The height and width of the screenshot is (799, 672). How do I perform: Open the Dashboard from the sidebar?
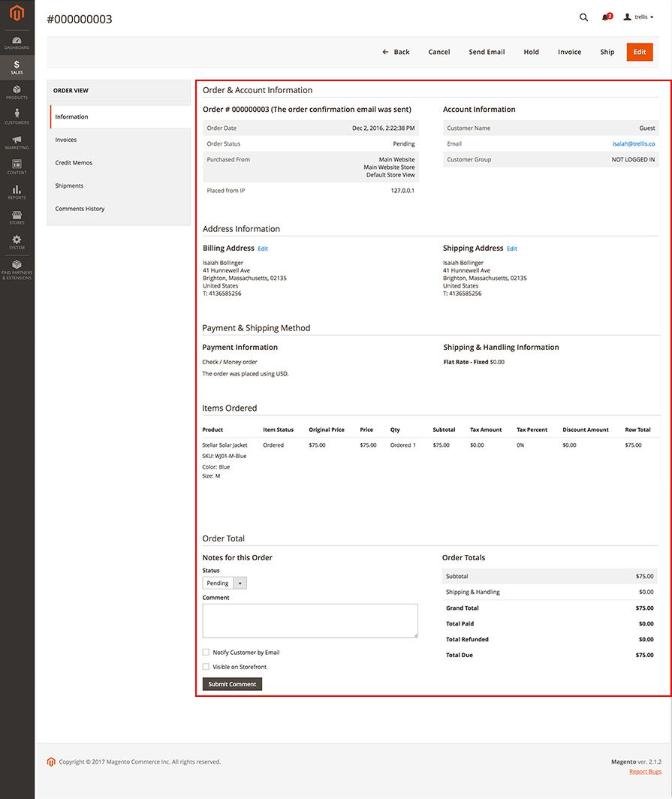17,41
